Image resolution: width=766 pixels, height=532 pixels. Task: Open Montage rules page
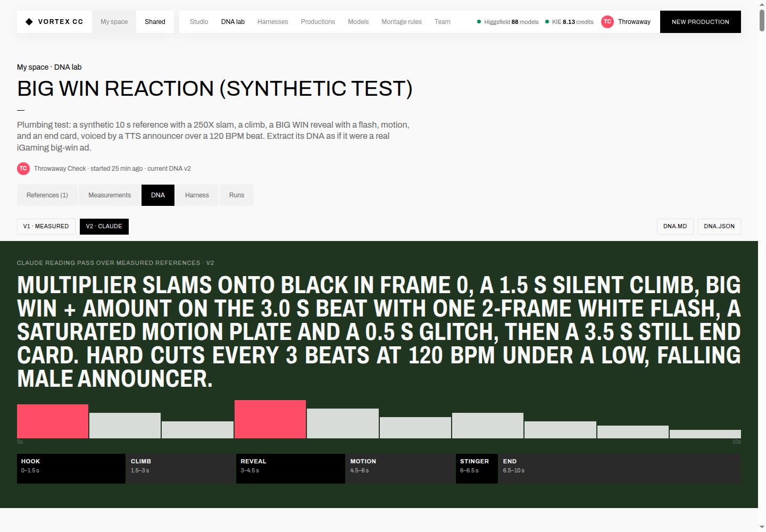click(402, 22)
